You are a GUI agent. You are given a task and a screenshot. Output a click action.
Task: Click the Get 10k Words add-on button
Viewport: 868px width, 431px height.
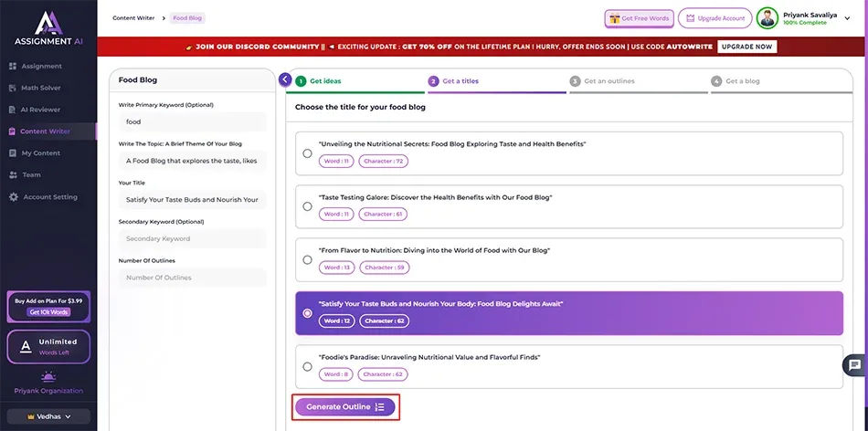click(48, 312)
